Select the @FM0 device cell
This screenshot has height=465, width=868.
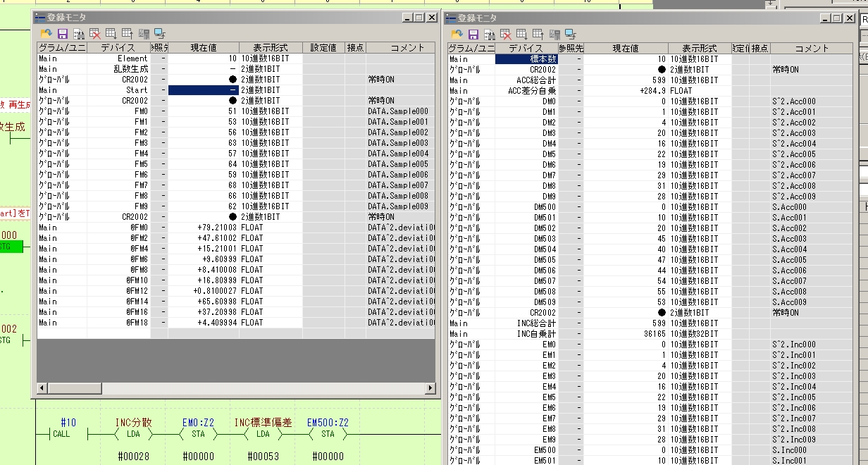pyautogui.click(x=118, y=228)
